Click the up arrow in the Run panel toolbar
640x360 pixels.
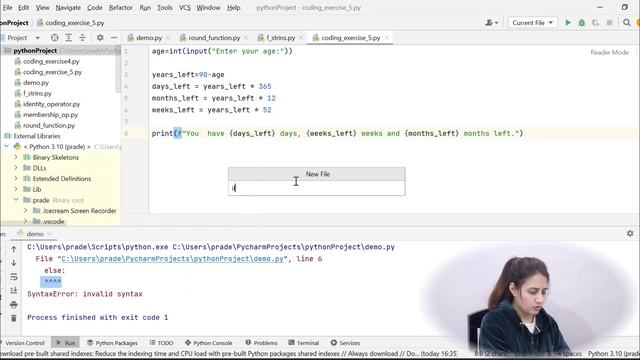[x=13, y=249]
